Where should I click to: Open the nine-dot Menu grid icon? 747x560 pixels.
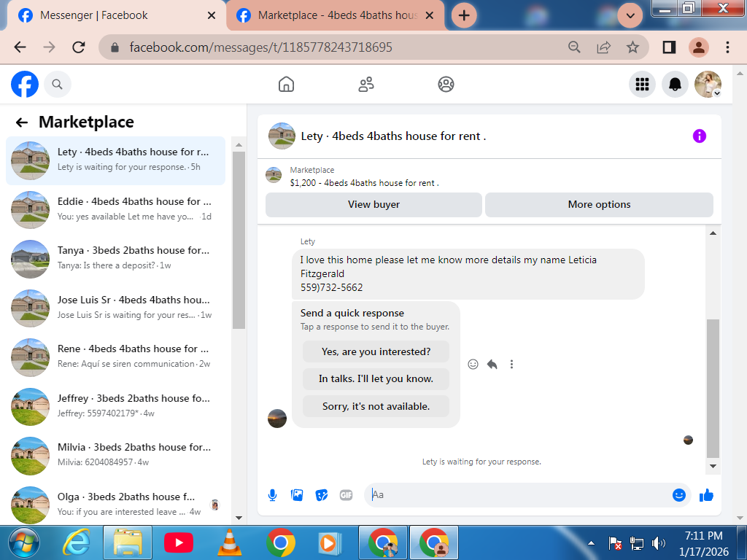coord(642,85)
